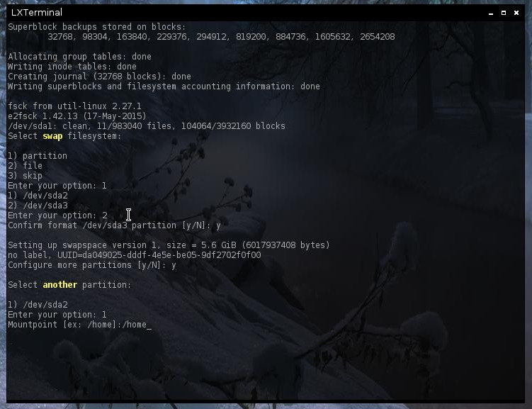Click the highlighted word 'another'
532x409 pixels.
tap(60, 285)
